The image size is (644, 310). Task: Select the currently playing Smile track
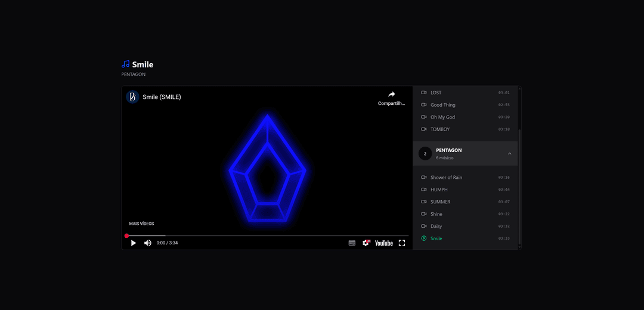(436, 238)
